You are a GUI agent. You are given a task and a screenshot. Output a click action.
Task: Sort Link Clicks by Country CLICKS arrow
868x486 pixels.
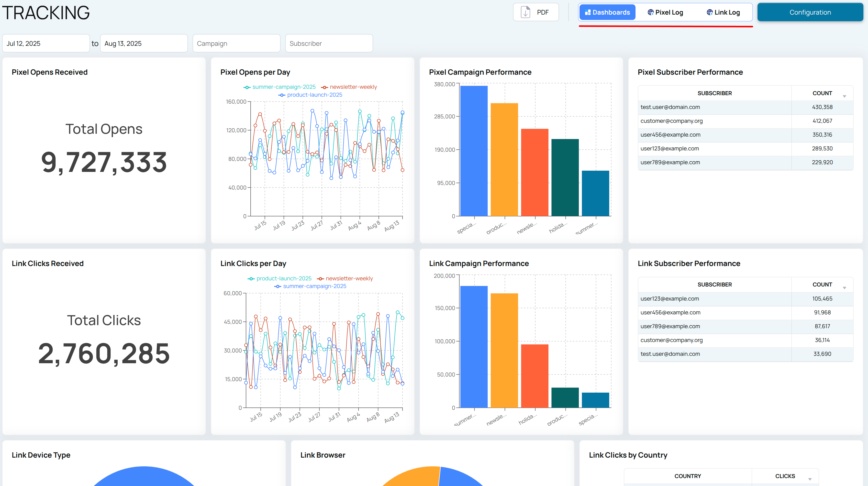click(x=810, y=479)
